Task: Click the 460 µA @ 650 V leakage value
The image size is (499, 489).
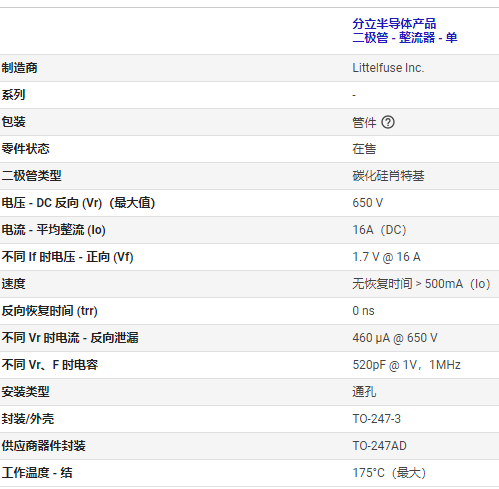Action: coord(395,338)
